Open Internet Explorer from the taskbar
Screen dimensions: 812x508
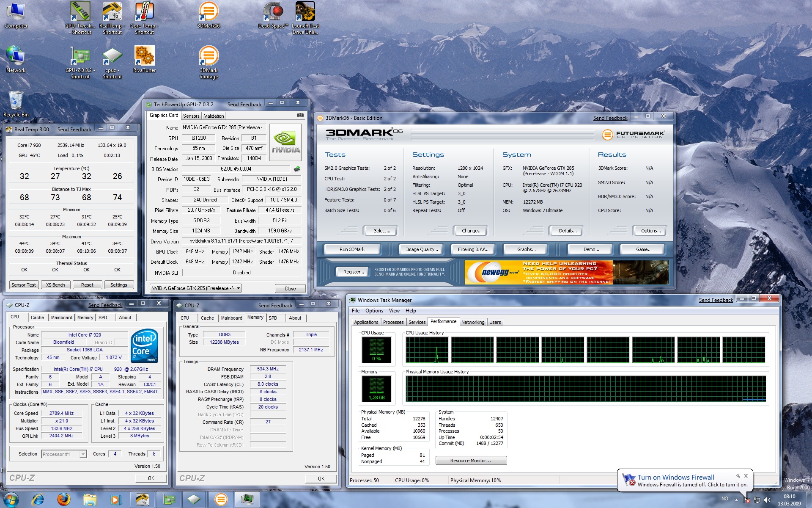(x=38, y=500)
